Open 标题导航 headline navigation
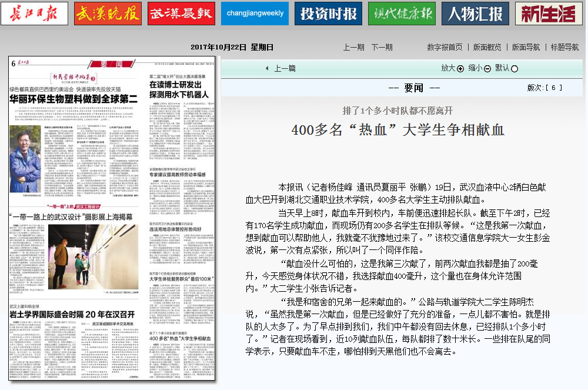 [564, 48]
